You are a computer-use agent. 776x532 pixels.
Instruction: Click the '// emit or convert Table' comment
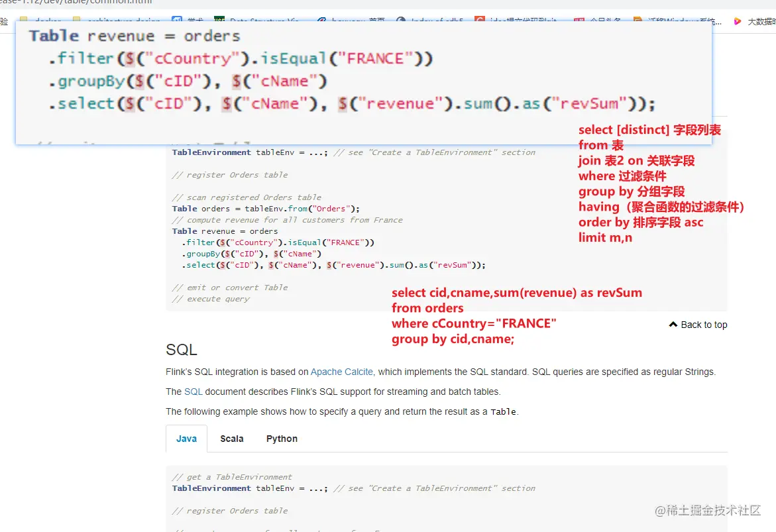pos(230,287)
